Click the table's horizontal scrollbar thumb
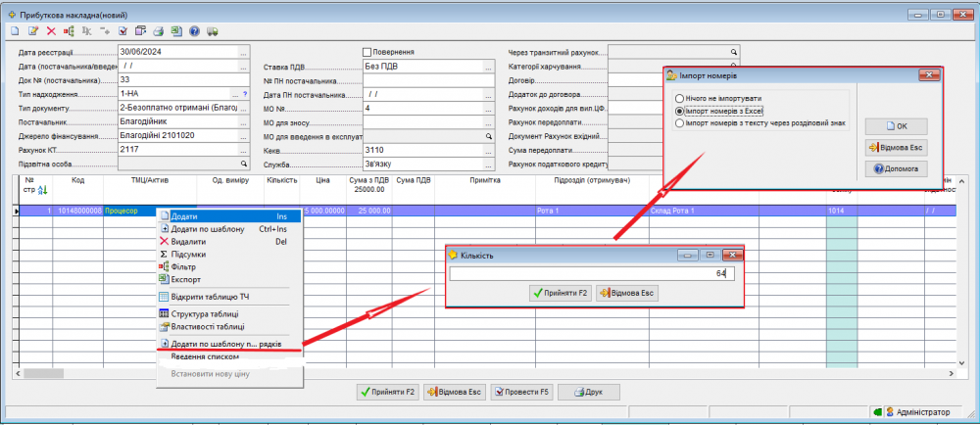The width and height of the screenshot is (980, 425). click(x=44, y=372)
